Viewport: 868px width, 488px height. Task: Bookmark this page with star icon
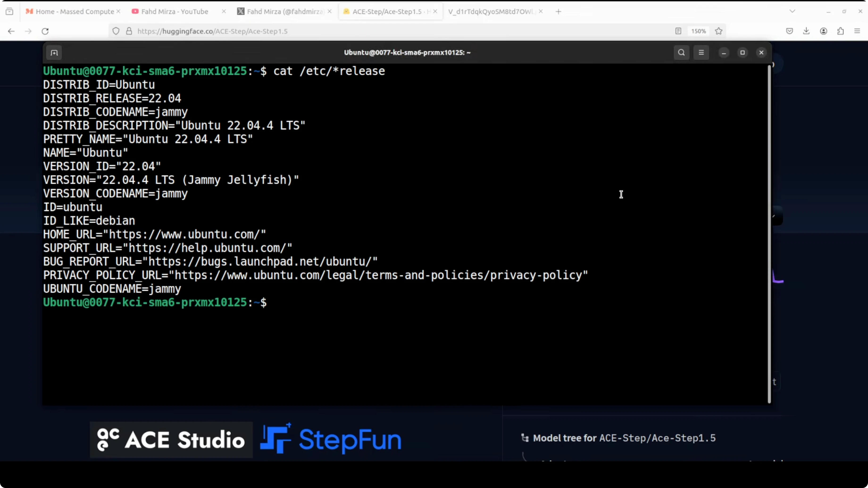click(x=719, y=31)
